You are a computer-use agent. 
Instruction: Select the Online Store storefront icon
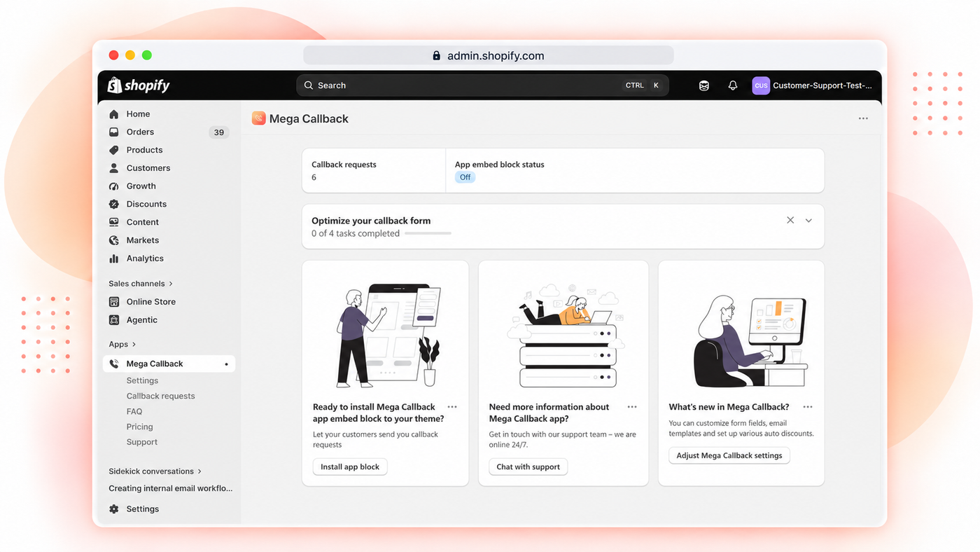click(114, 302)
